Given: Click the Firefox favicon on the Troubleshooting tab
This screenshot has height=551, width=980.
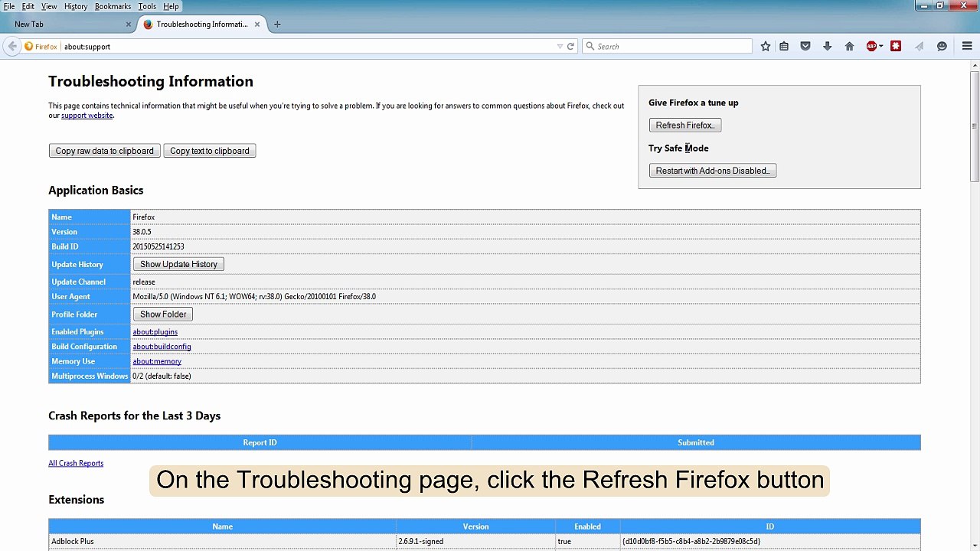Looking at the screenshot, I should pyautogui.click(x=148, y=24).
